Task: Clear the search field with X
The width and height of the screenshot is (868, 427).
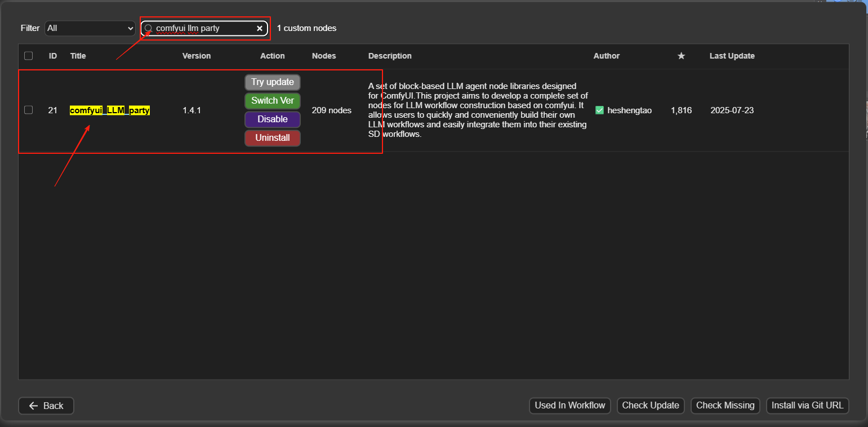Action: [x=260, y=28]
